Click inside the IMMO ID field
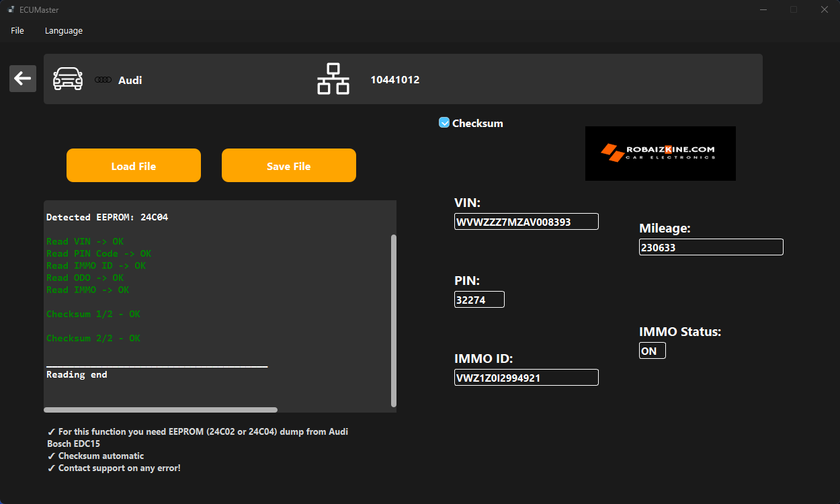 [526, 377]
